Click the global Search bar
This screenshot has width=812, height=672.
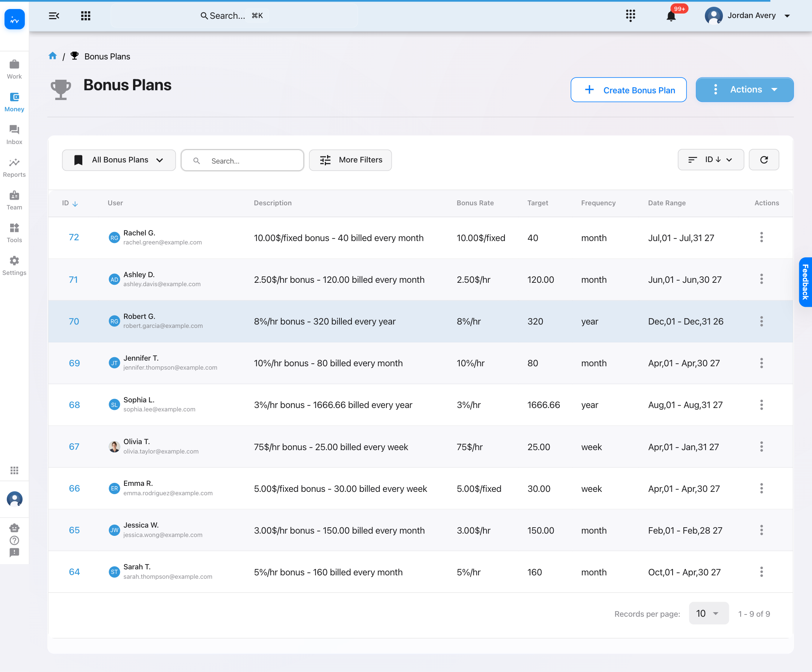point(234,16)
